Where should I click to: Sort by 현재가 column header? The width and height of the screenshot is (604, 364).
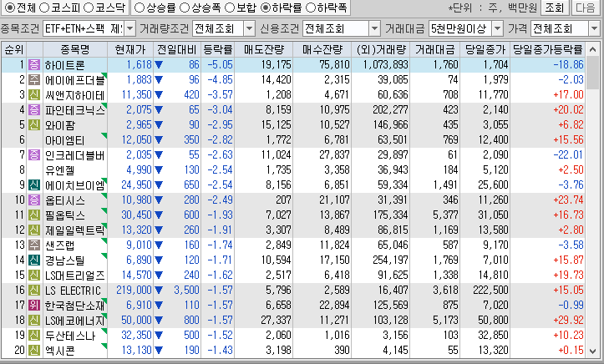130,49
